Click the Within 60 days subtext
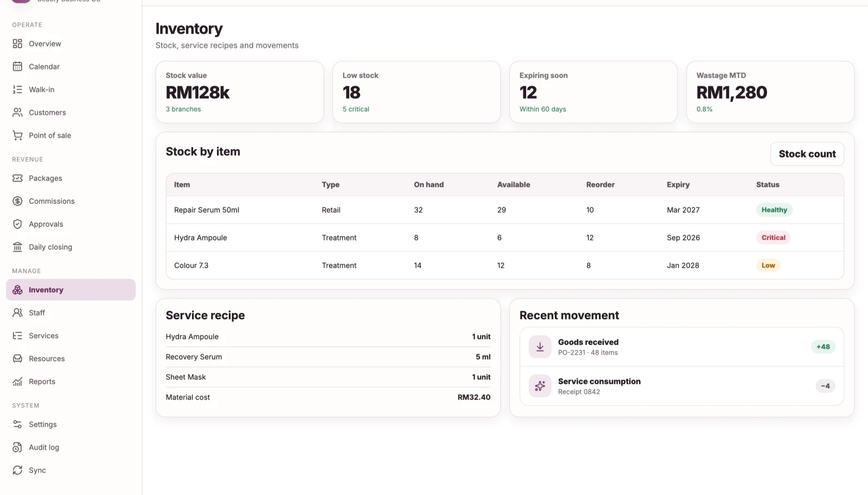 point(542,109)
